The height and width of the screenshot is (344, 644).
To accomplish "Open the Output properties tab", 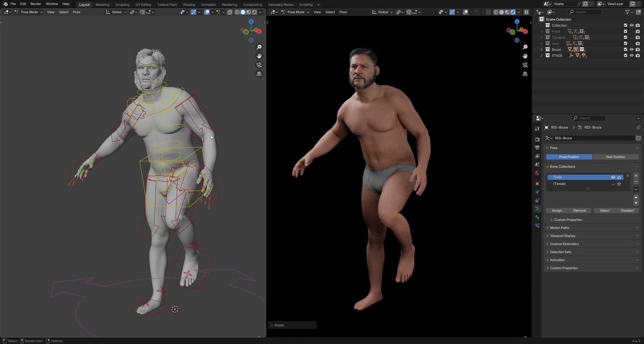I will [x=537, y=148].
